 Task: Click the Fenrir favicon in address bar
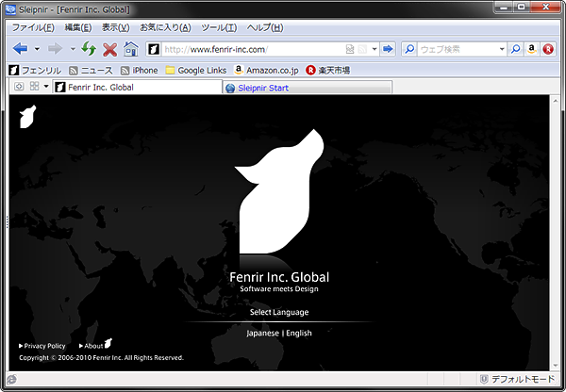tap(154, 49)
